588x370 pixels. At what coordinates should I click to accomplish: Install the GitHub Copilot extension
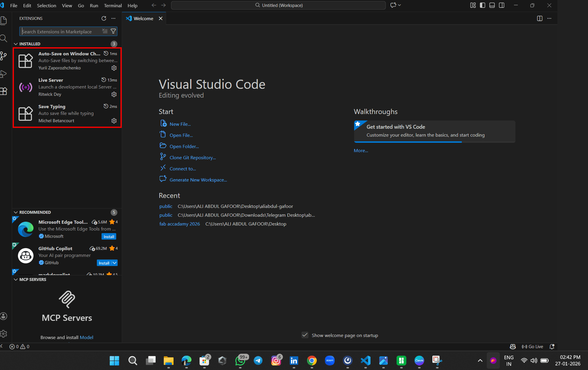pos(104,263)
